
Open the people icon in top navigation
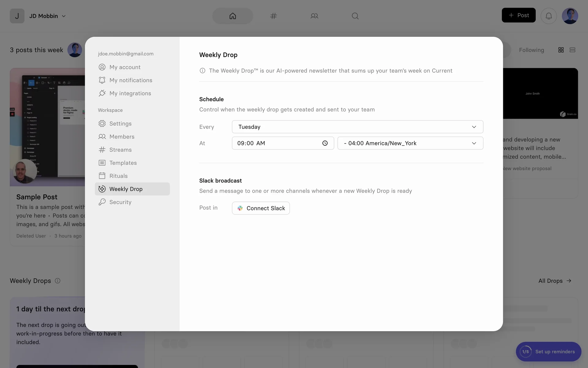click(314, 16)
